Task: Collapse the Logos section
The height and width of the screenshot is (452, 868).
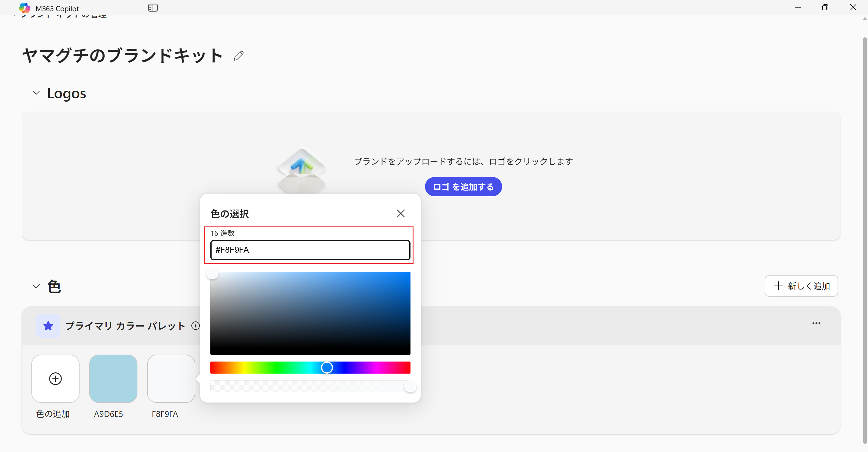Action: pos(36,93)
